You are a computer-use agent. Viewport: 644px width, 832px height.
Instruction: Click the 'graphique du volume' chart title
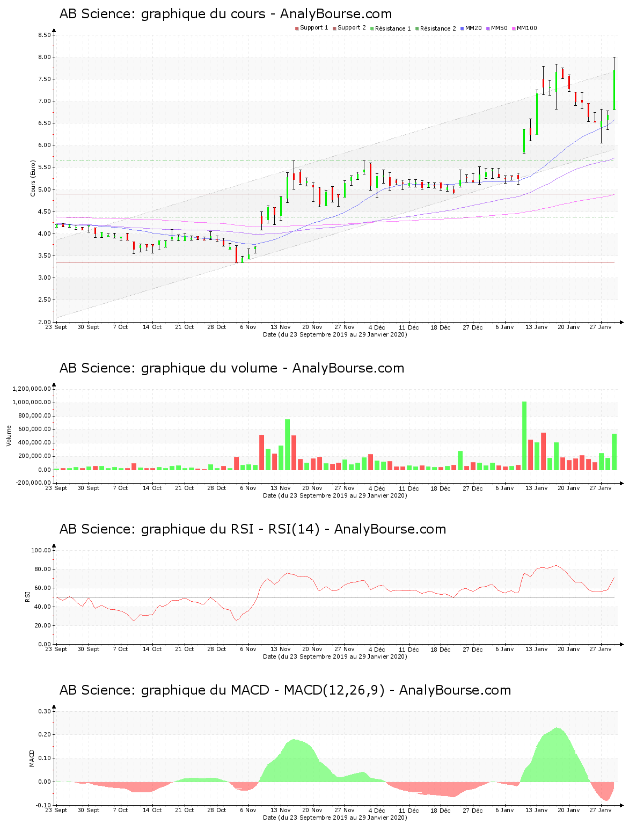coord(232,368)
